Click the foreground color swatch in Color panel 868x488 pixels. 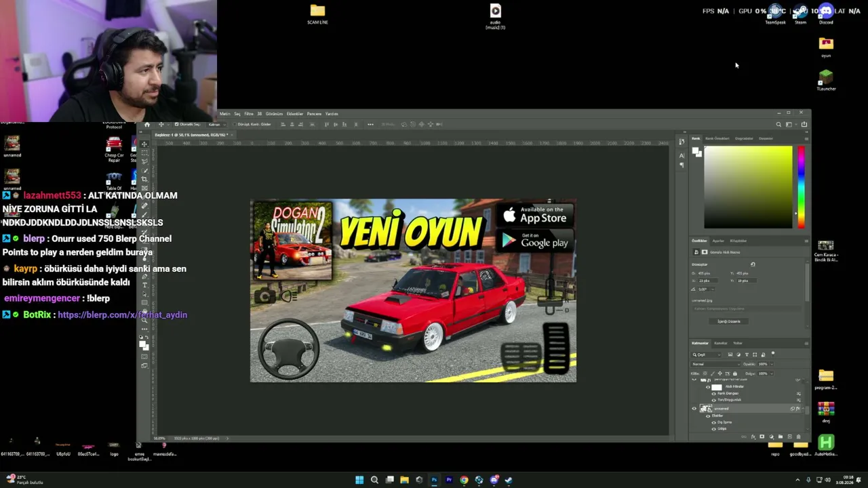pos(695,151)
